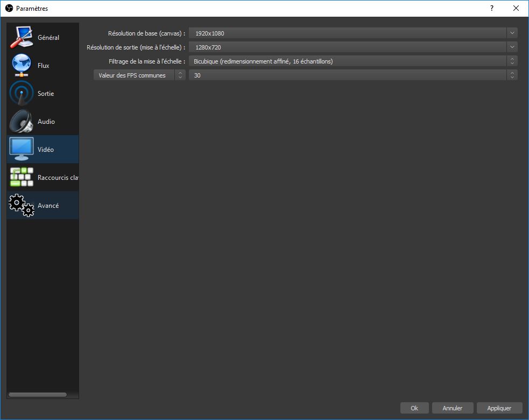Expand the Filtrage de la mise à l'échelle dropdown

pos(512,61)
